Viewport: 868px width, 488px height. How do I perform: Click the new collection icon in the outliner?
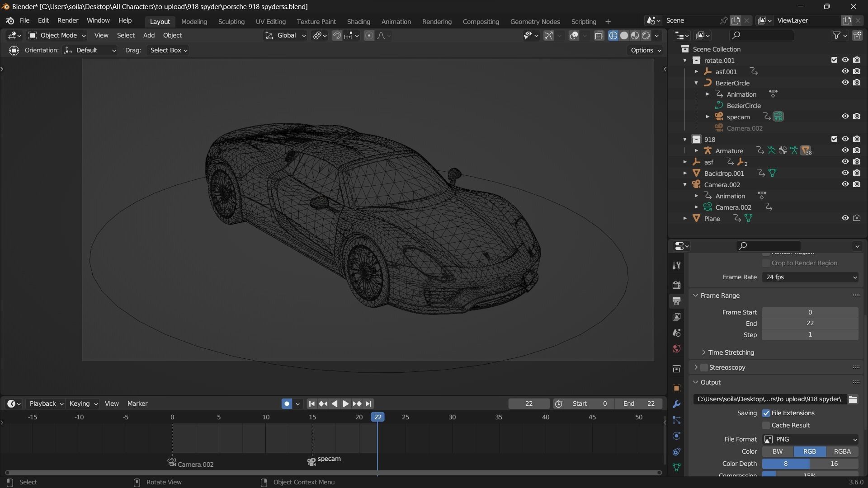coord(857,35)
